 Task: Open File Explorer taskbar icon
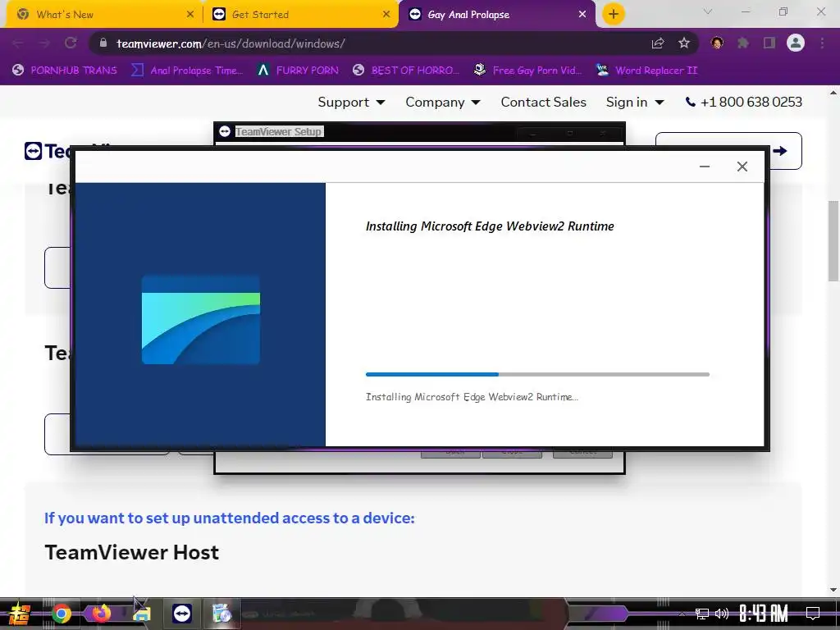click(x=141, y=614)
